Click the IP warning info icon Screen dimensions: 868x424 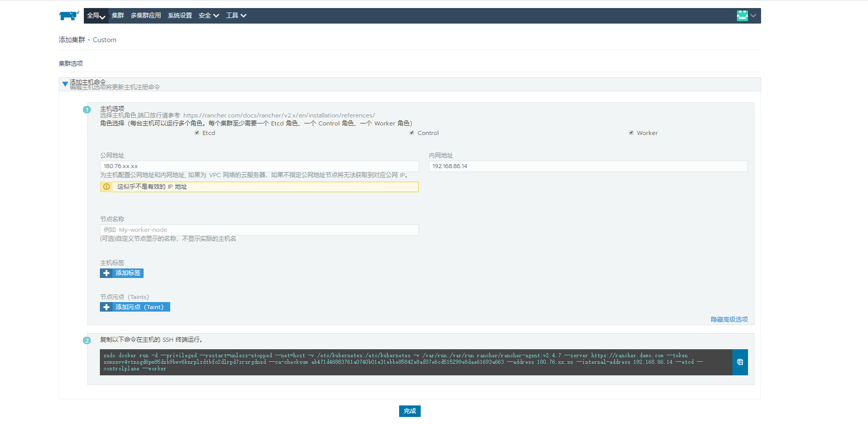106,187
